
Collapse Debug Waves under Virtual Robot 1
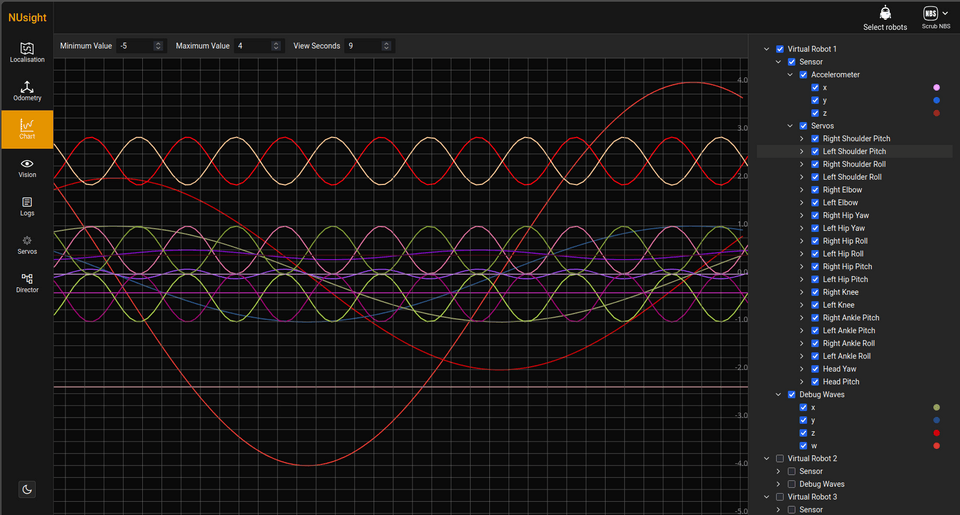click(x=778, y=394)
